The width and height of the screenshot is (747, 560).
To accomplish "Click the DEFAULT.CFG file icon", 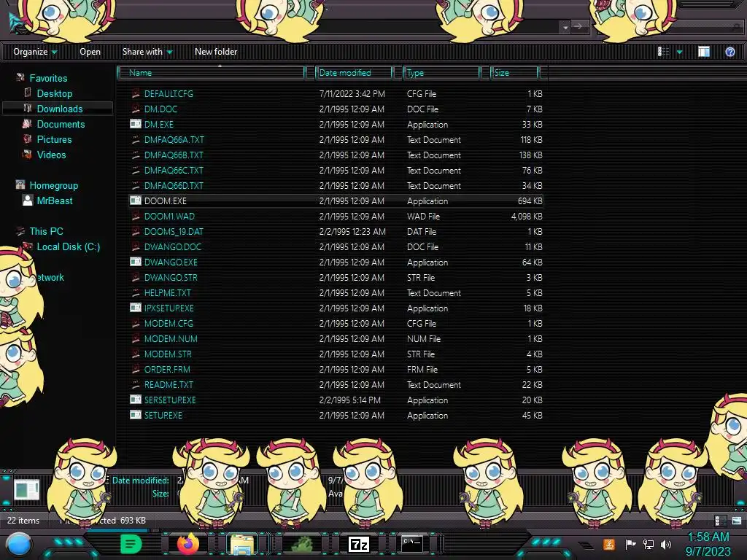I will click(135, 93).
